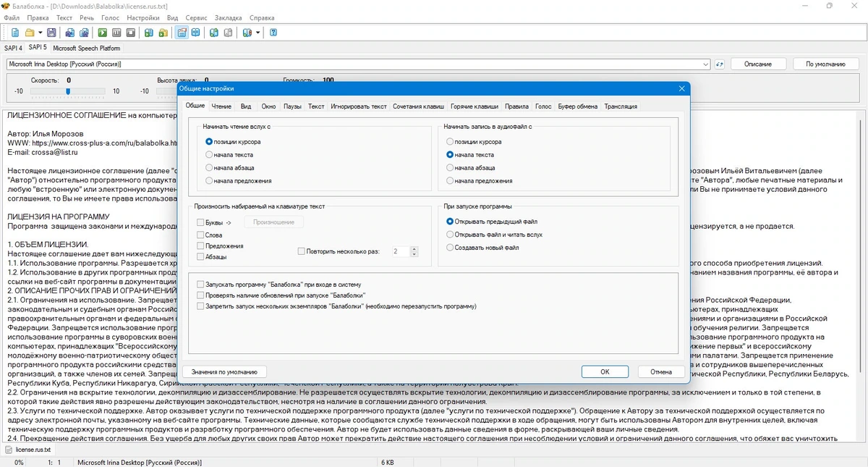This screenshot has height=467, width=868.
Task: Open the Справка menu
Action: point(262,17)
